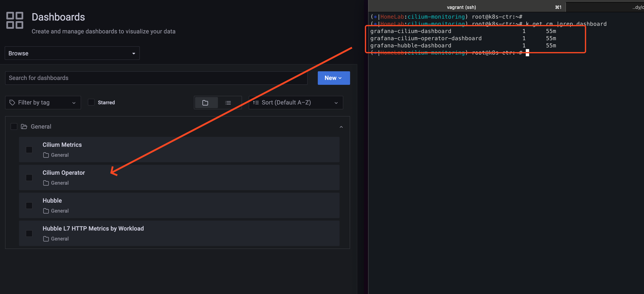The width and height of the screenshot is (644, 294).
Task: Switch to list view icon
Action: click(x=228, y=103)
